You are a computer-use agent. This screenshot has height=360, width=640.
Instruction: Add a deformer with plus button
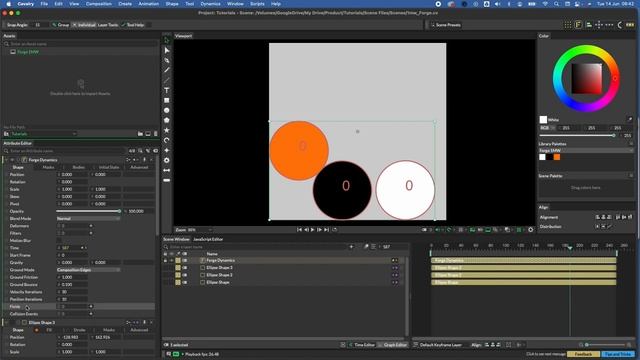[91, 226]
